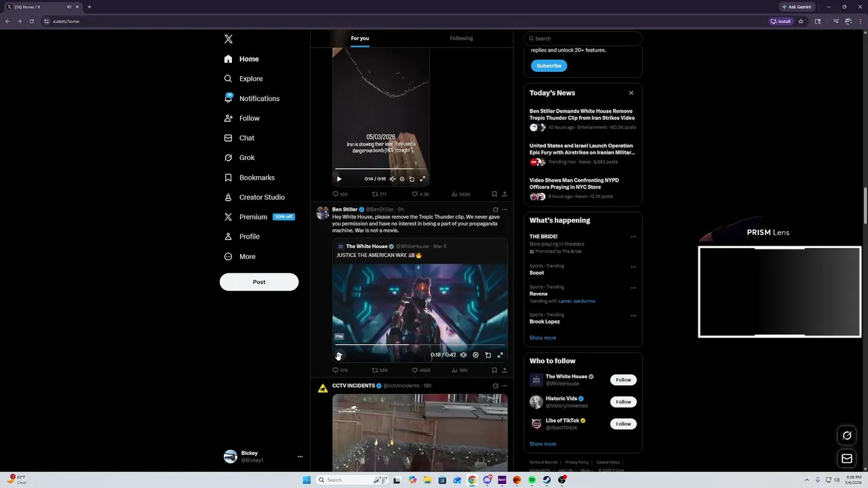The height and width of the screenshot is (488, 868).
Task: Open Operation Epic Fury news story
Action: [583, 154]
